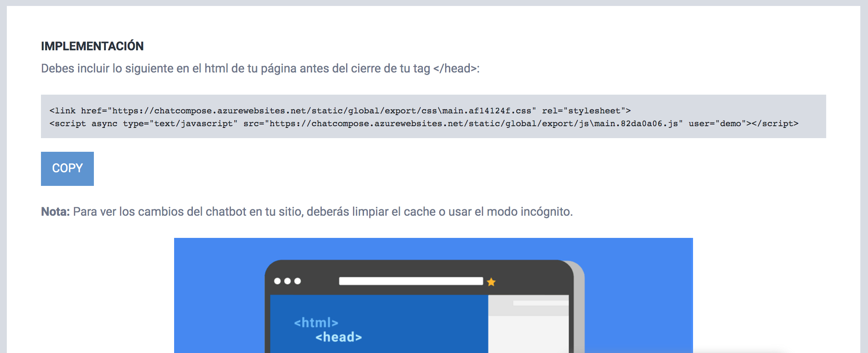Open the browser illustration image
The image size is (868, 353).
[x=434, y=295]
